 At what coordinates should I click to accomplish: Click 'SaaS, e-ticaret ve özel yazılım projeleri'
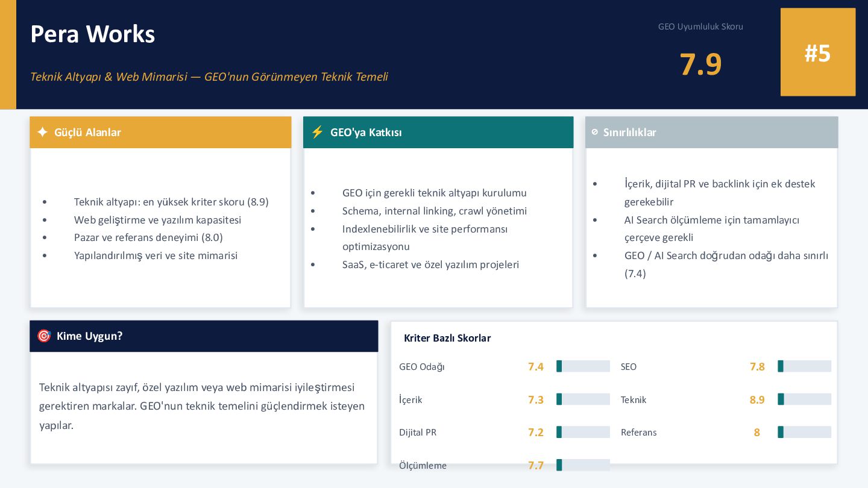[430, 264]
